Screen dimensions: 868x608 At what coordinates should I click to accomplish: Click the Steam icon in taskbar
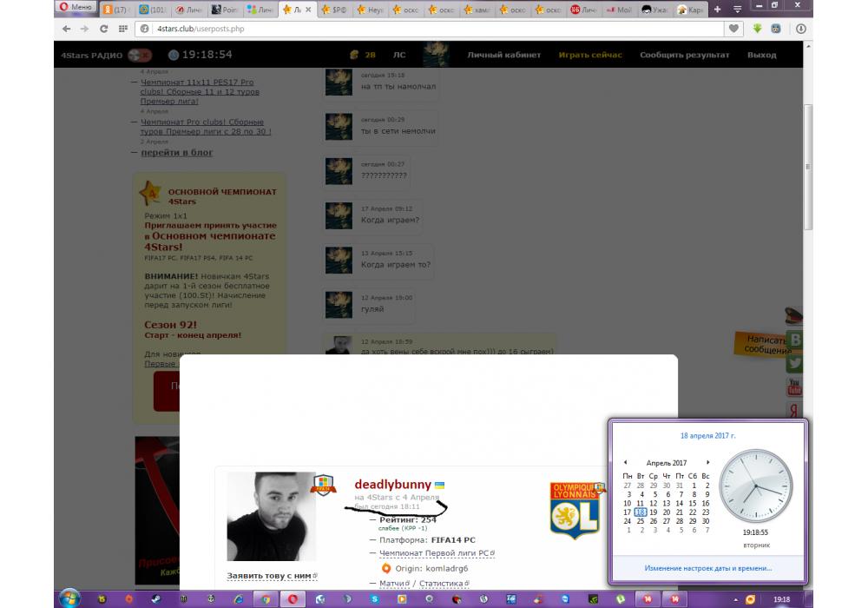[155, 598]
